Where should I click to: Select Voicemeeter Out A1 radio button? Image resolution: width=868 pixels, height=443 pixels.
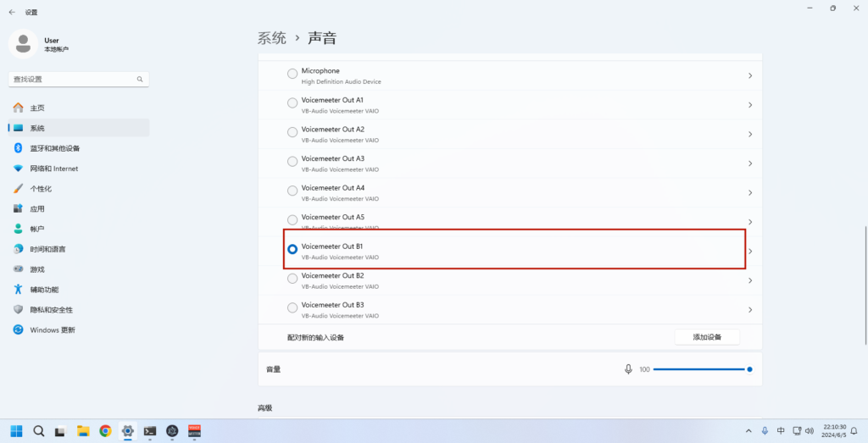pyautogui.click(x=292, y=102)
